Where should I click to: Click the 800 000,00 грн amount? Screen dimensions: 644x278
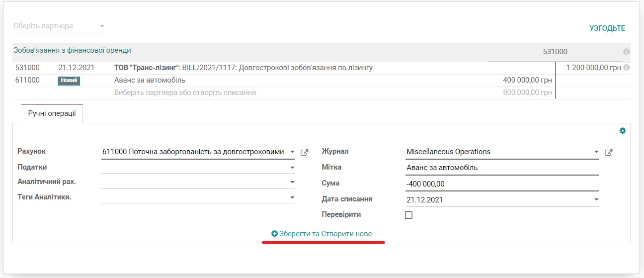click(527, 93)
